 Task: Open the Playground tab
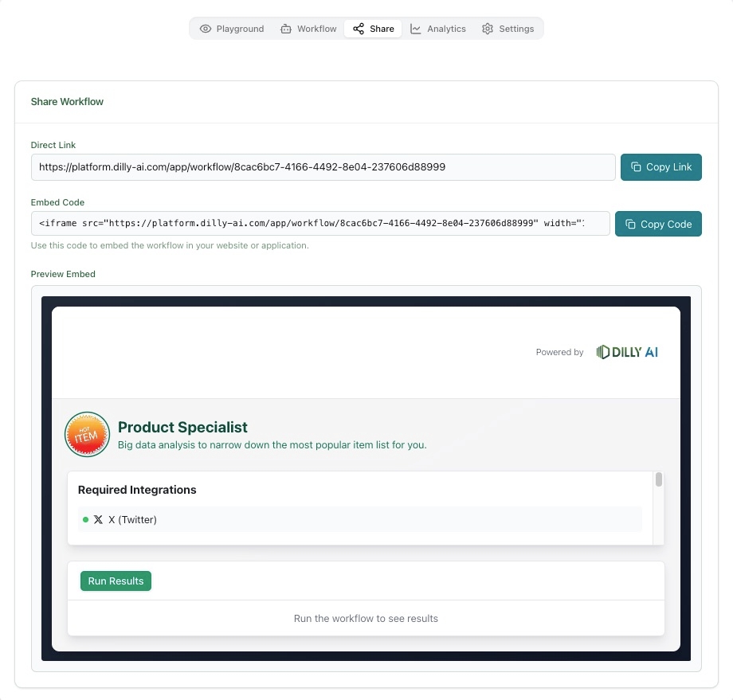(x=232, y=29)
